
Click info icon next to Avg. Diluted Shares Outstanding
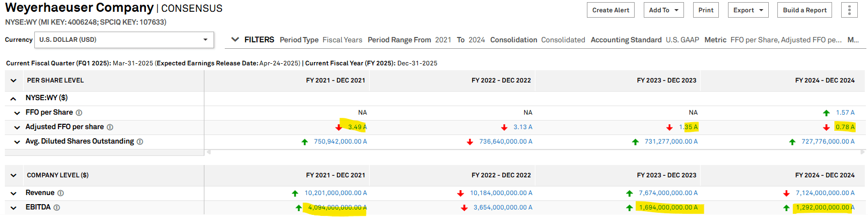pos(140,142)
